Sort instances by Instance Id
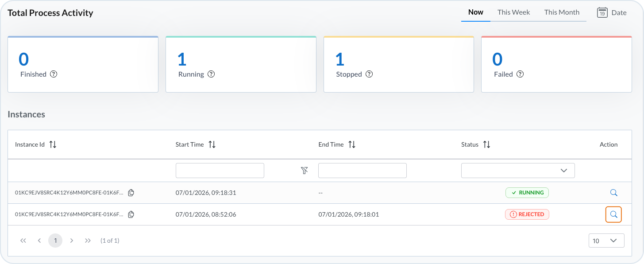This screenshot has height=264, width=644. [x=53, y=144]
